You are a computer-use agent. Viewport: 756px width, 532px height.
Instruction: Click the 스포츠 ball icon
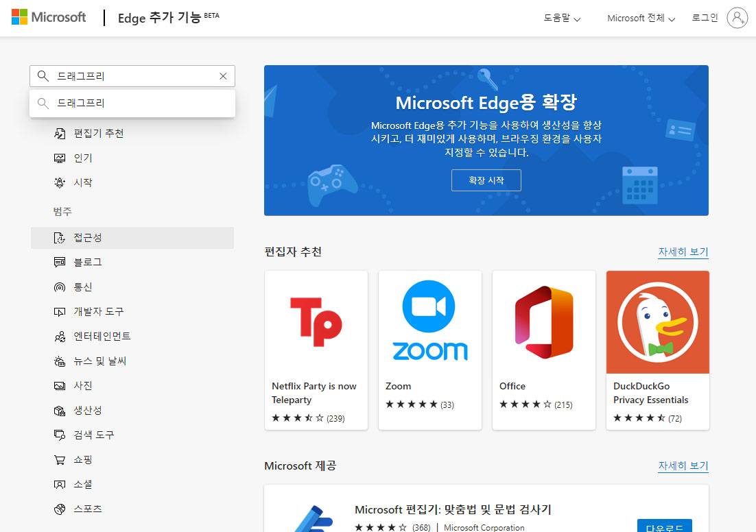[60, 509]
